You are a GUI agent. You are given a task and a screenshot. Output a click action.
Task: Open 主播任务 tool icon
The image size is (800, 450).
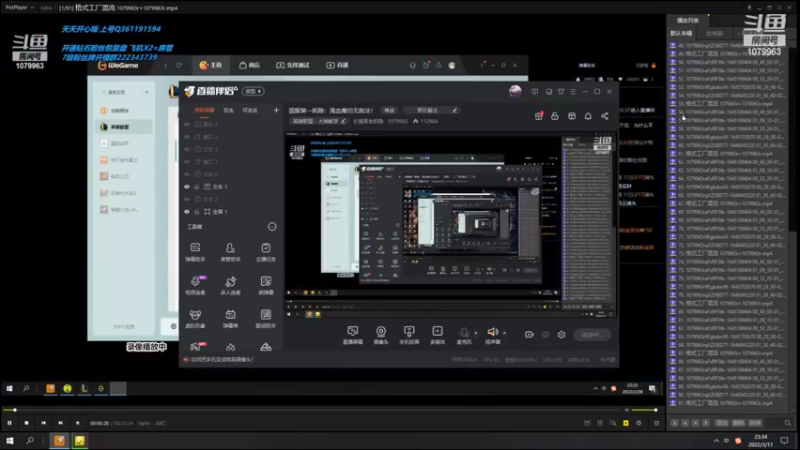click(265, 252)
